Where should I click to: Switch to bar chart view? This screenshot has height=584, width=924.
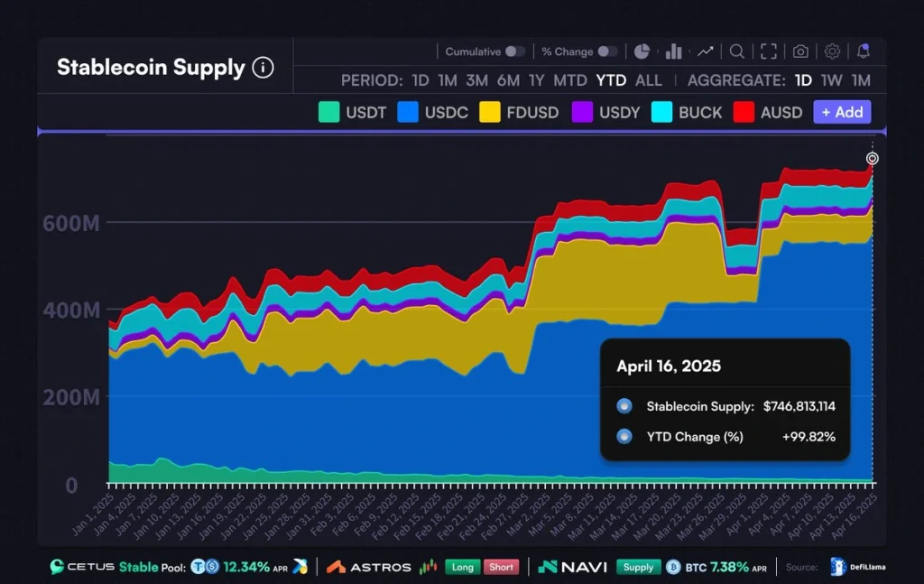click(x=673, y=51)
